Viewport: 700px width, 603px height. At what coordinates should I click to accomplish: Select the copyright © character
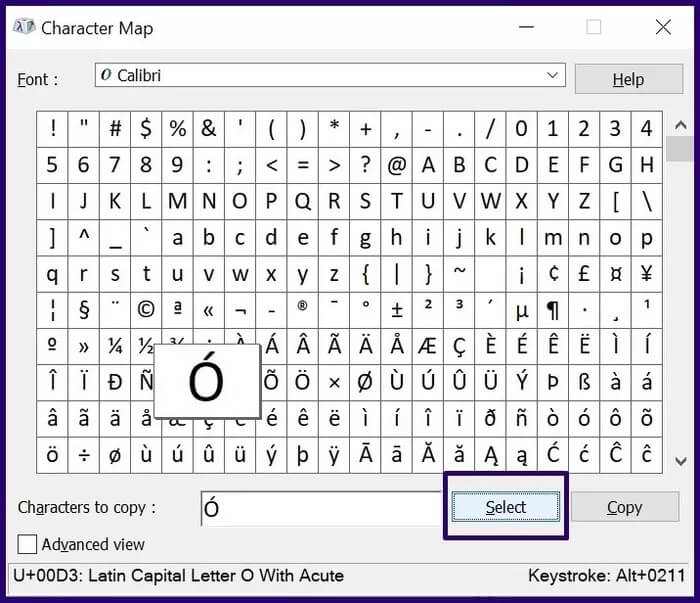[146, 310]
